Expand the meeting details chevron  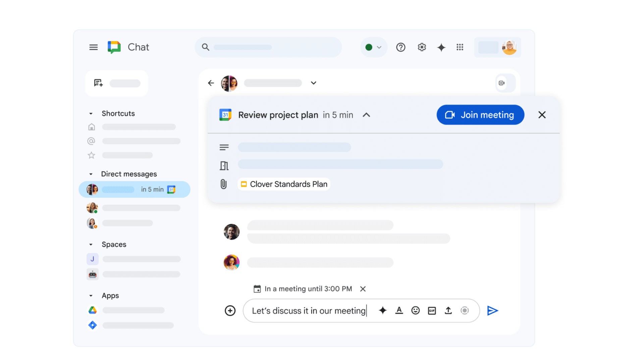(366, 115)
